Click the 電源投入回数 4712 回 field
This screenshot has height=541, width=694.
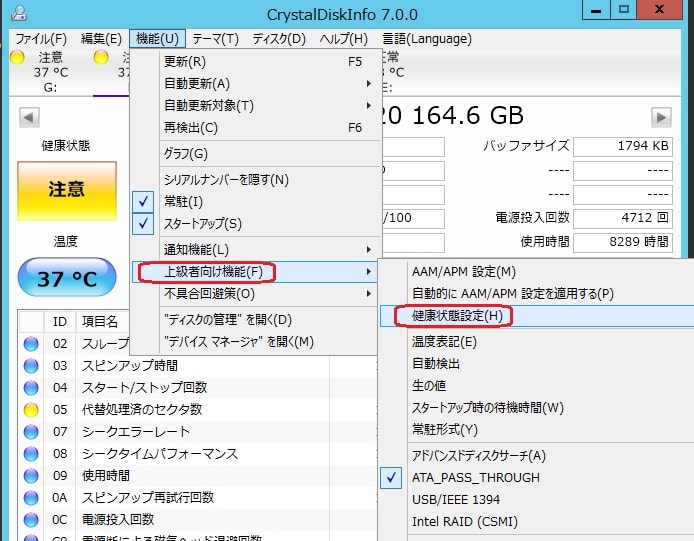pyautogui.click(x=623, y=218)
